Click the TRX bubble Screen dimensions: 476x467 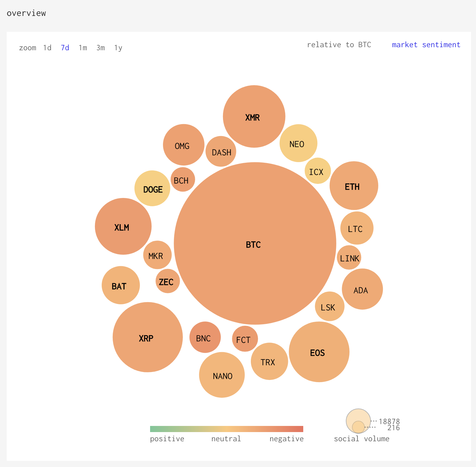(x=270, y=361)
